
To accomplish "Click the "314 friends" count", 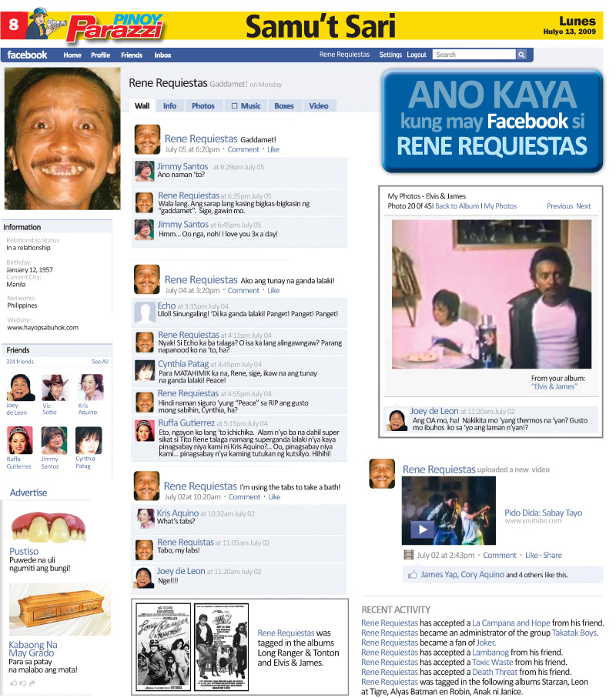I will click(x=20, y=362).
